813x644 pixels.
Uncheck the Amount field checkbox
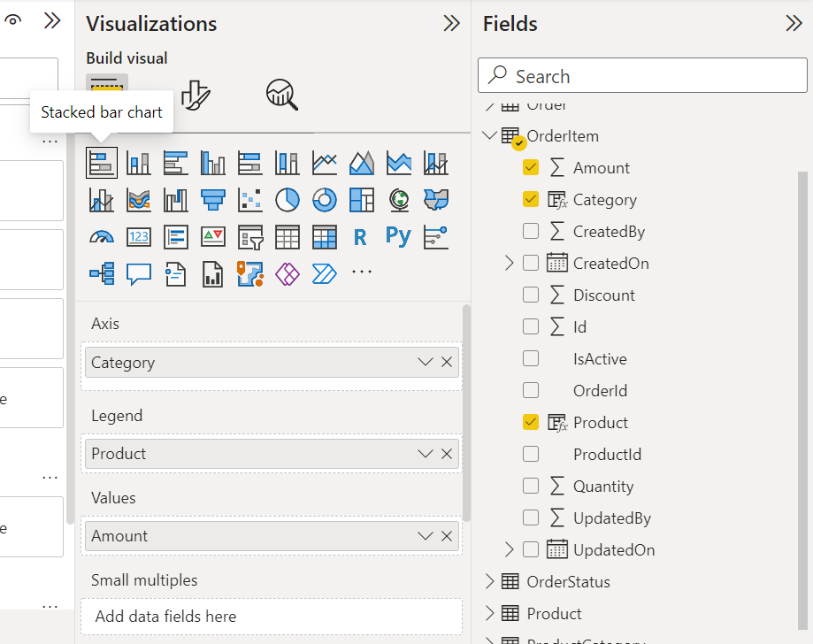[x=531, y=168]
